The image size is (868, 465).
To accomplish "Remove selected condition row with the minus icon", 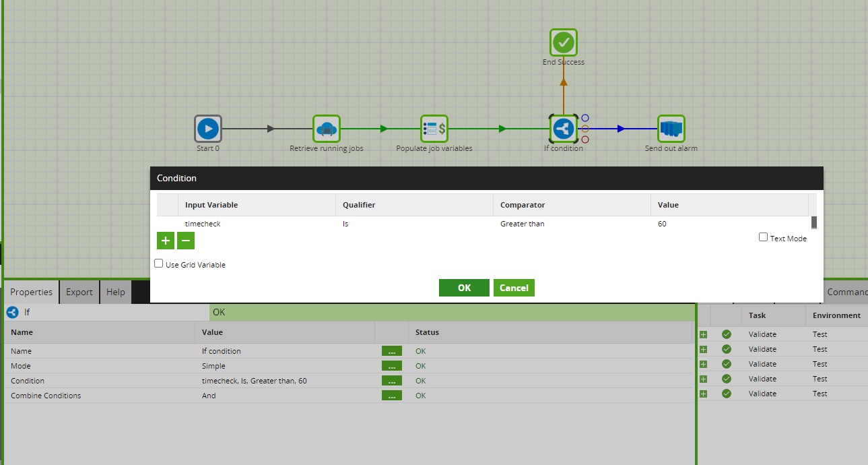I will coord(185,240).
